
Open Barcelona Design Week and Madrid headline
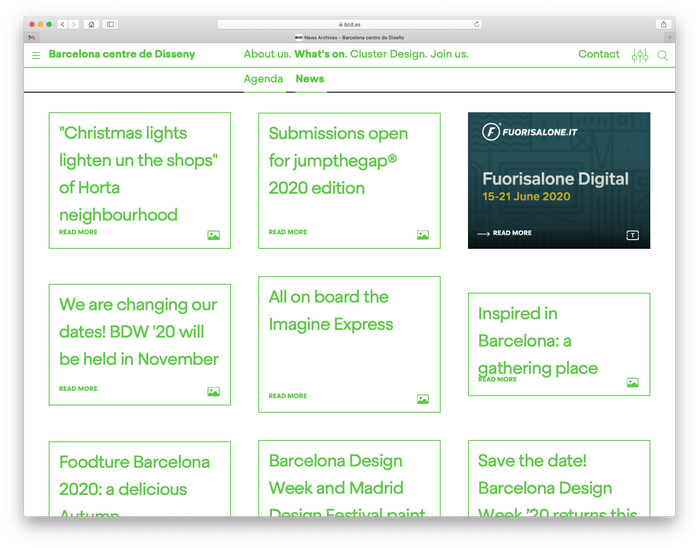click(x=347, y=487)
